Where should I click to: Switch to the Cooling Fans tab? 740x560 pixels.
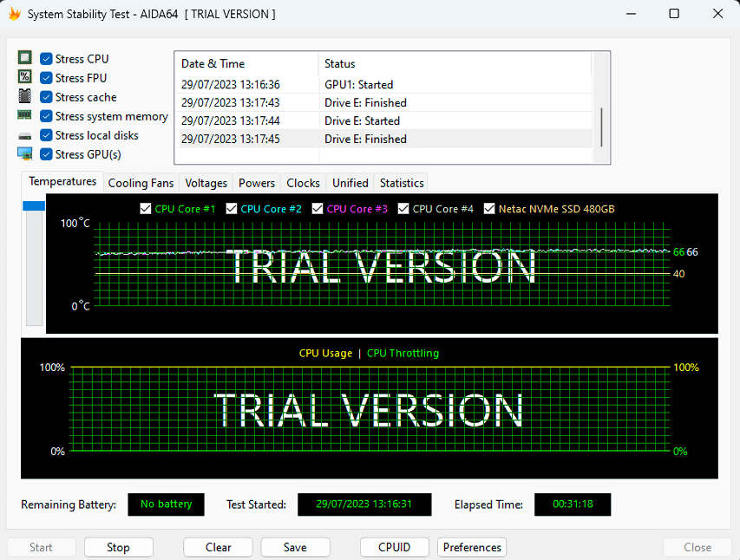pos(141,183)
